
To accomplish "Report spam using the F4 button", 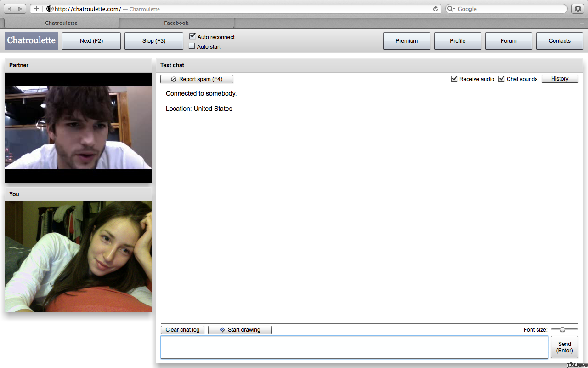I will click(x=197, y=79).
